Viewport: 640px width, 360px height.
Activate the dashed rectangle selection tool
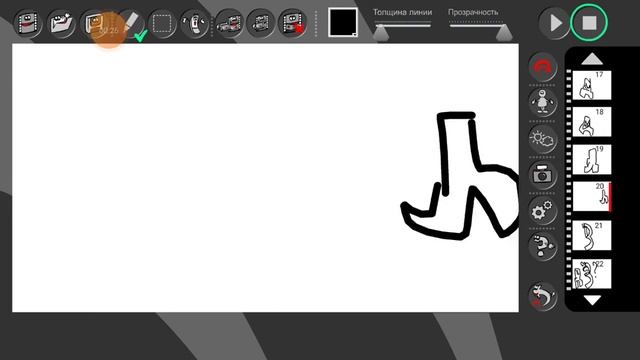(162, 24)
